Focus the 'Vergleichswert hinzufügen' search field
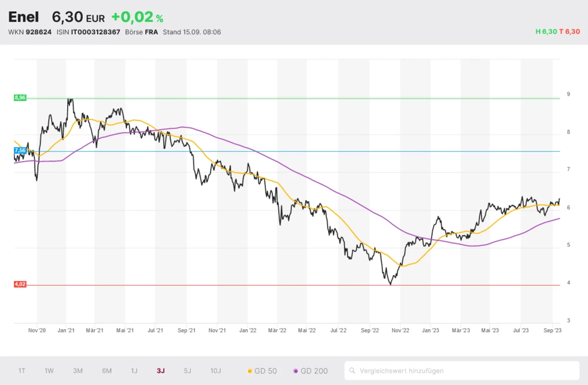The width and height of the screenshot is (588, 385). tap(465, 371)
